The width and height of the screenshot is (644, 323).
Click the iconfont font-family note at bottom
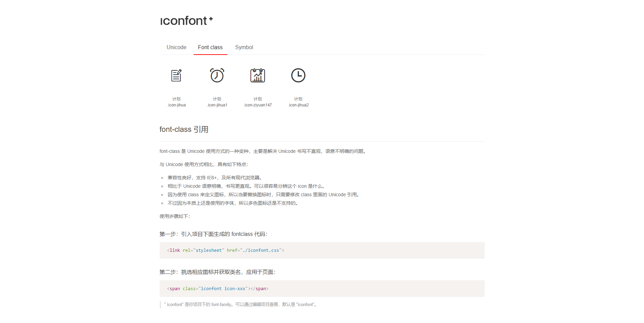240,304
